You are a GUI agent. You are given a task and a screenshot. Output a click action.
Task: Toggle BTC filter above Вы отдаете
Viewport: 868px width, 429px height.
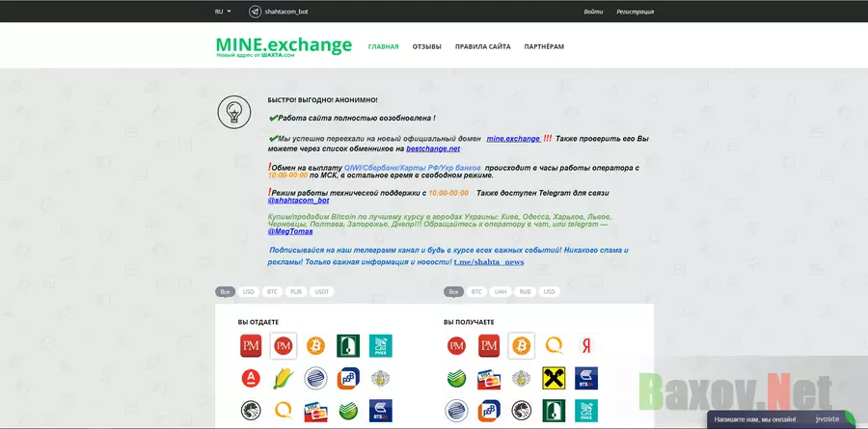[x=272, y=292]
